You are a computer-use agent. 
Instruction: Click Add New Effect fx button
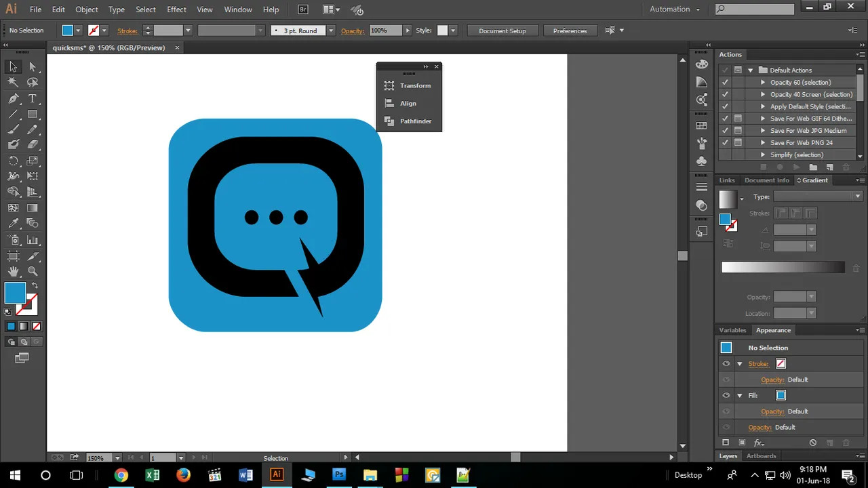(759, 443)
